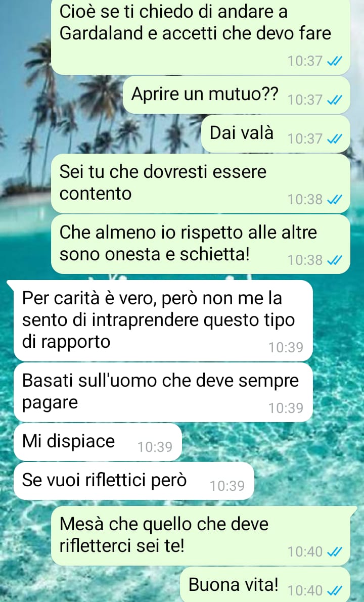Tap the double check mark beside 'Aprire un mutuo??'
Screen dimensions: 364x602
tap(335, 100)
